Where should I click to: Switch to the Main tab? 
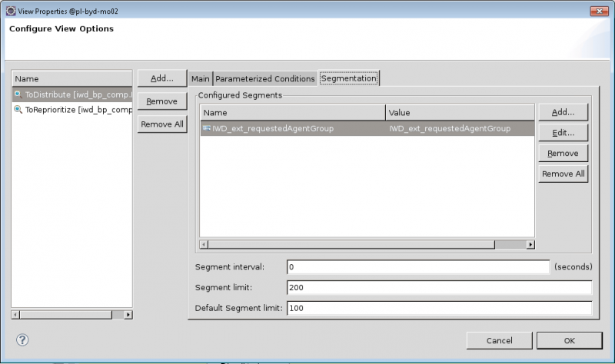coord(200,78)
